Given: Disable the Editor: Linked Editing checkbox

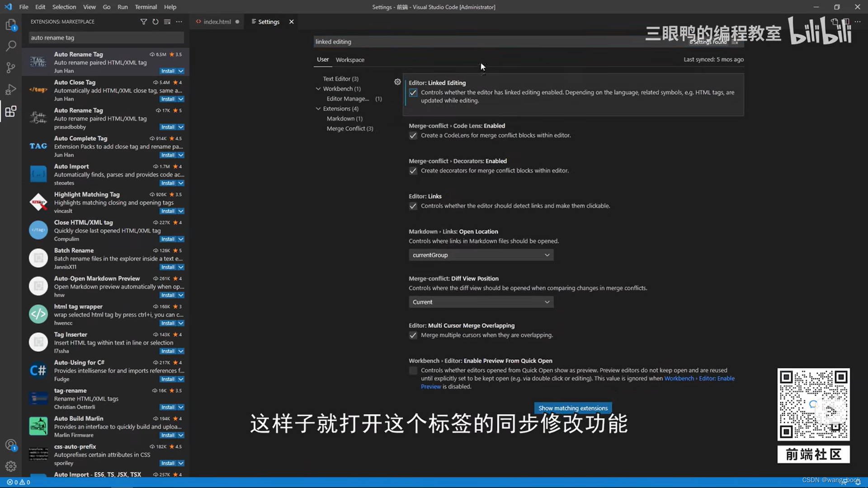Looking at the screenshot, I should (x=413, y=93).
